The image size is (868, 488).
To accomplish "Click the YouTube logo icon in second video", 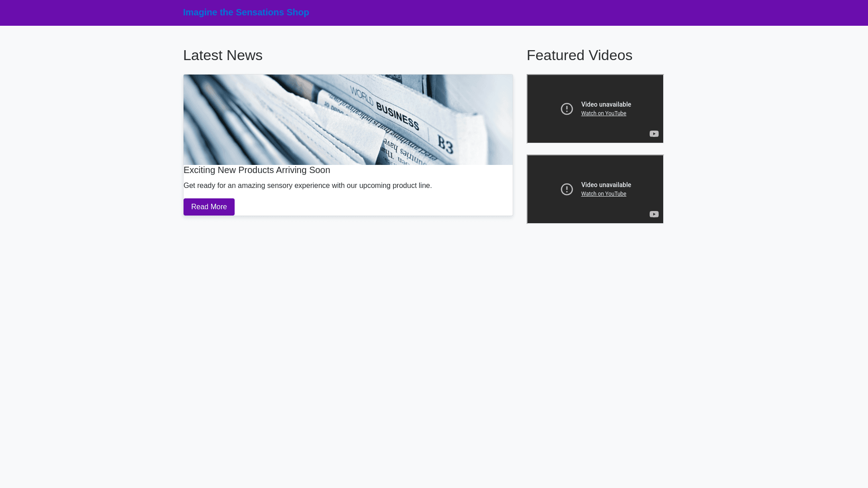I will pos(654,214).
